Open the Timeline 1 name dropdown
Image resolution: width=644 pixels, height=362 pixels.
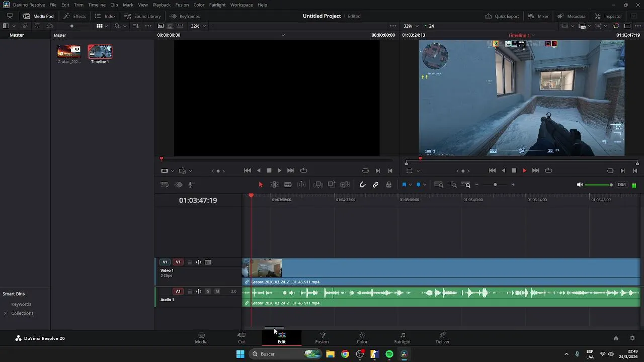point(533,35)
